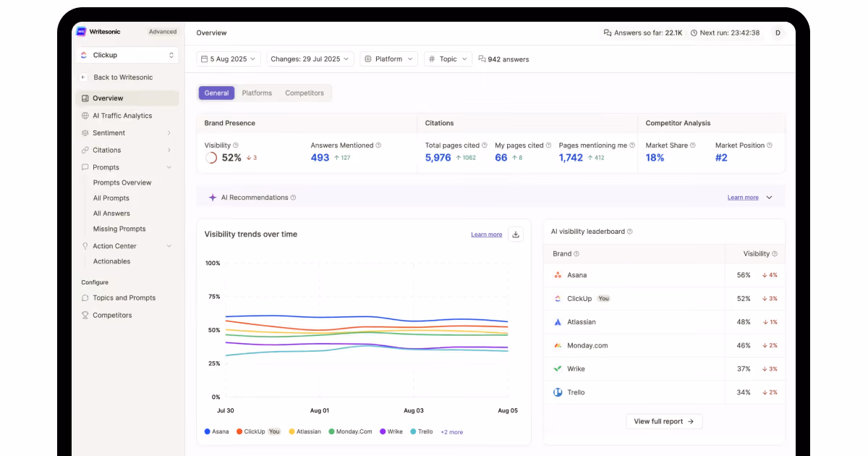Toggle Monday.Com series in chart legend
868x456 pixels.
(x=350, y=431)
